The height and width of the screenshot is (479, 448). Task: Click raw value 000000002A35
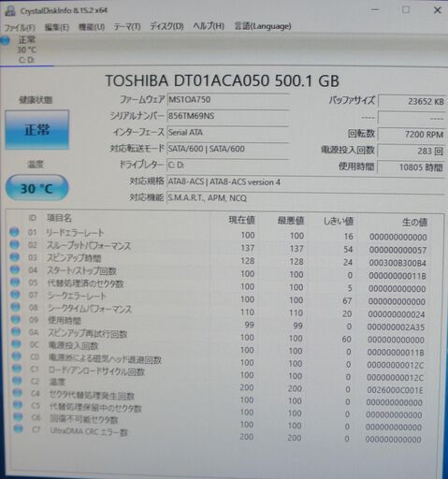(x=396, y=327)
